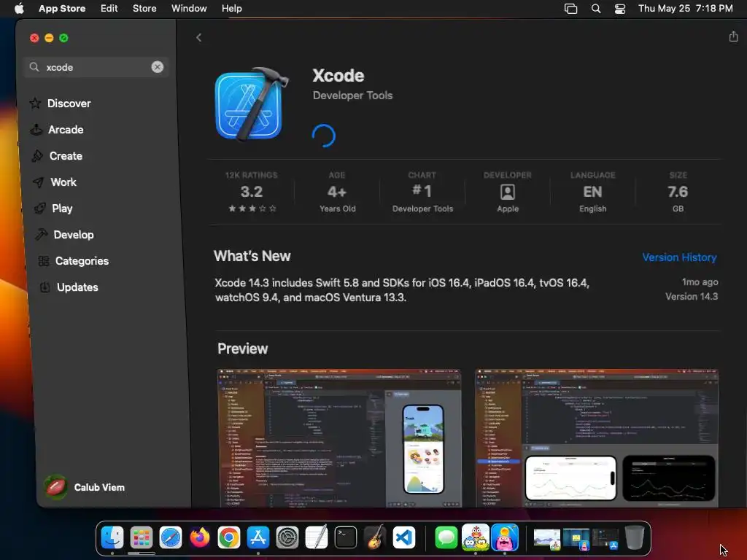Open System Settings from the dock
The width and height of the screenshot is (747, 560).
(287, 537)
